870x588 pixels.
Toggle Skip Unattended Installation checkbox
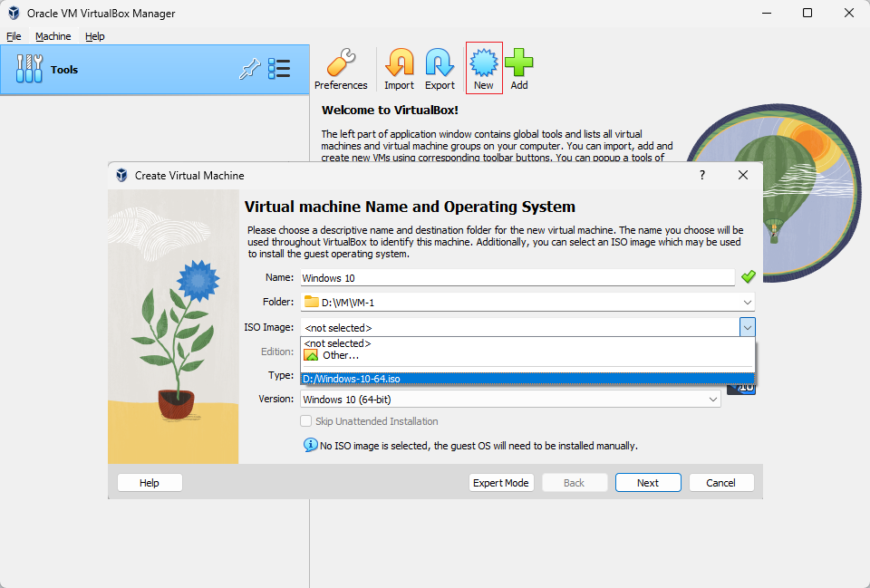(x=305, y=421)
